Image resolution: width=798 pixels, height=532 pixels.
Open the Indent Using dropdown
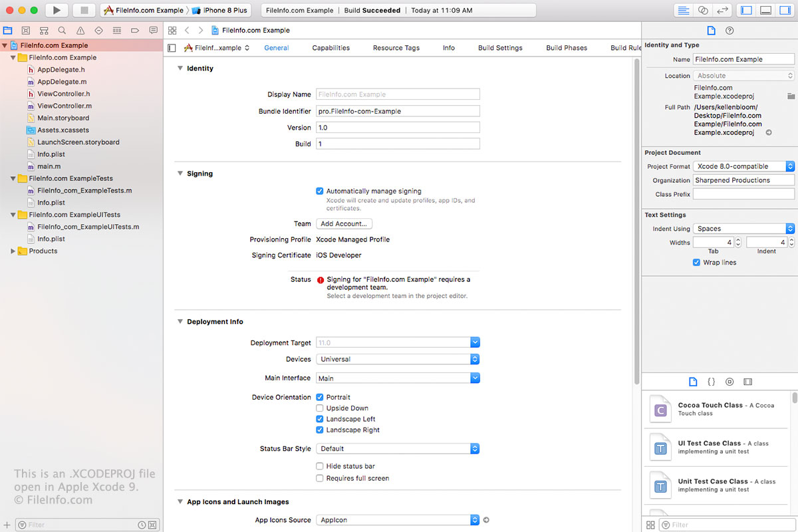[x=743, y=228]
